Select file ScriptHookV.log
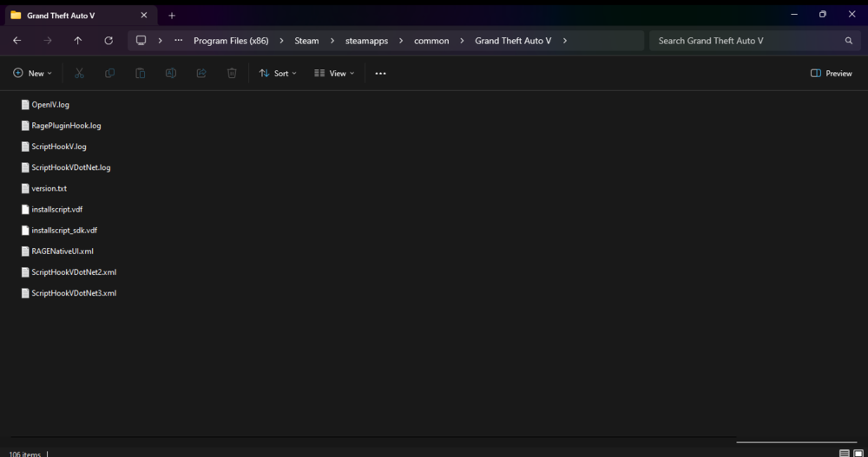 (x=54, y=147)
